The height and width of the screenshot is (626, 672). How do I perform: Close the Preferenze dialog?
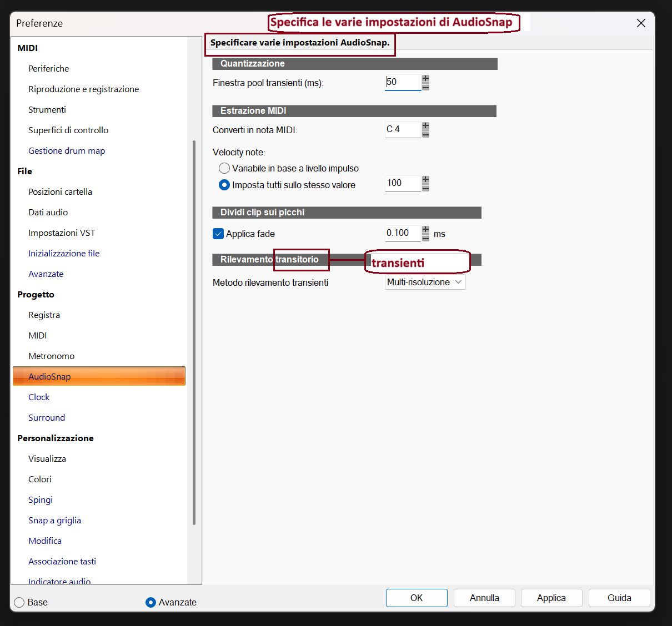point(641,23)
